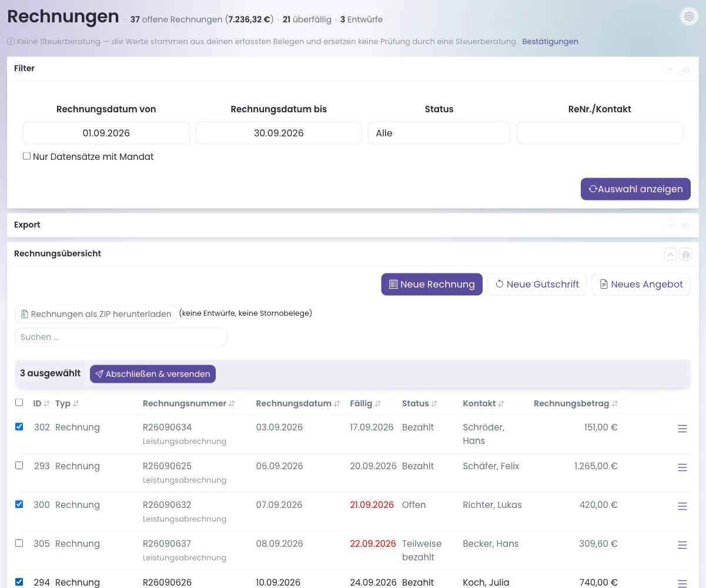706x588 pixels.
Task: Collapse the Filter panel
Action: coord(670,69)
